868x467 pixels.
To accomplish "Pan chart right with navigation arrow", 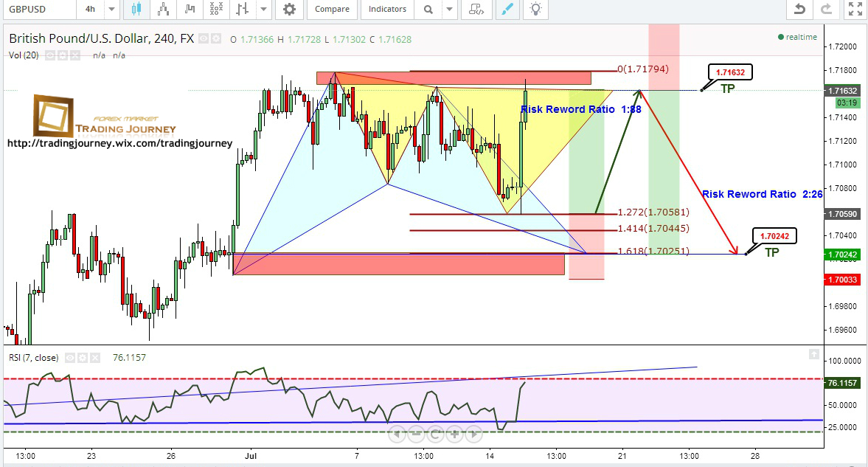I will point(474,434).
